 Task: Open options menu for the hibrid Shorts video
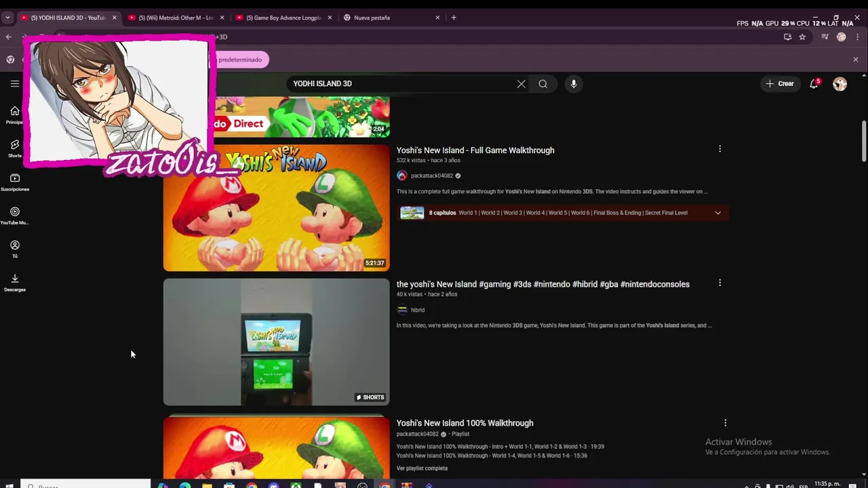coord(719,283)
